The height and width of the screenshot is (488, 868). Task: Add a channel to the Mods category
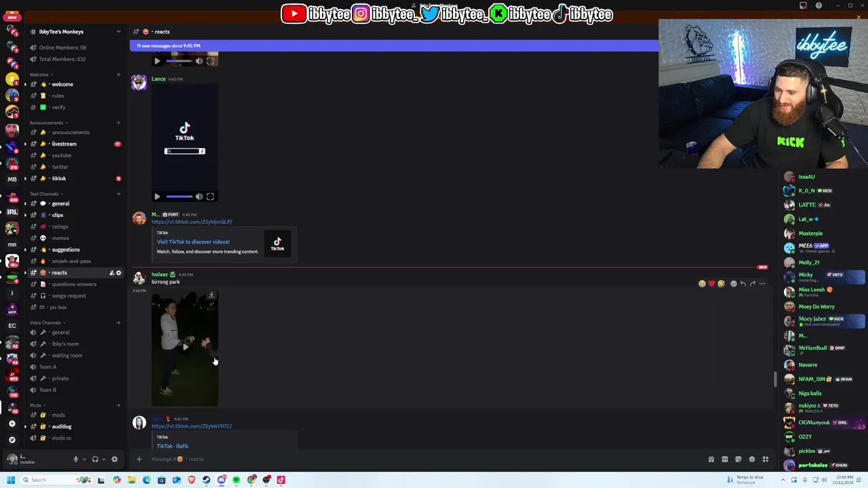118,405
